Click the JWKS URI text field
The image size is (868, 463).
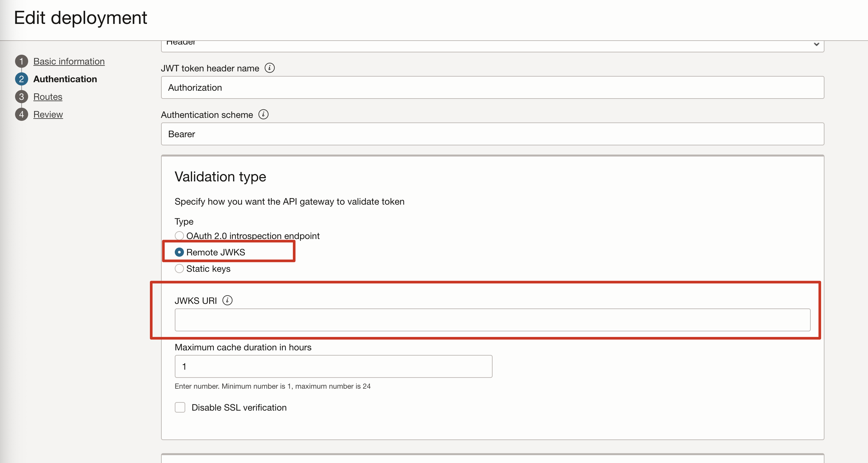pyautogui.click(x=492, y=320)
